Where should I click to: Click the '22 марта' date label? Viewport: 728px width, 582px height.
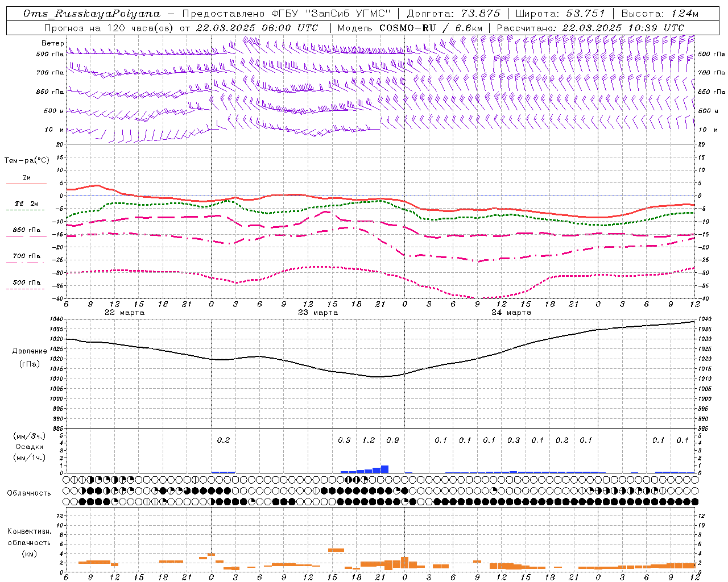click(x=125, y=313)
